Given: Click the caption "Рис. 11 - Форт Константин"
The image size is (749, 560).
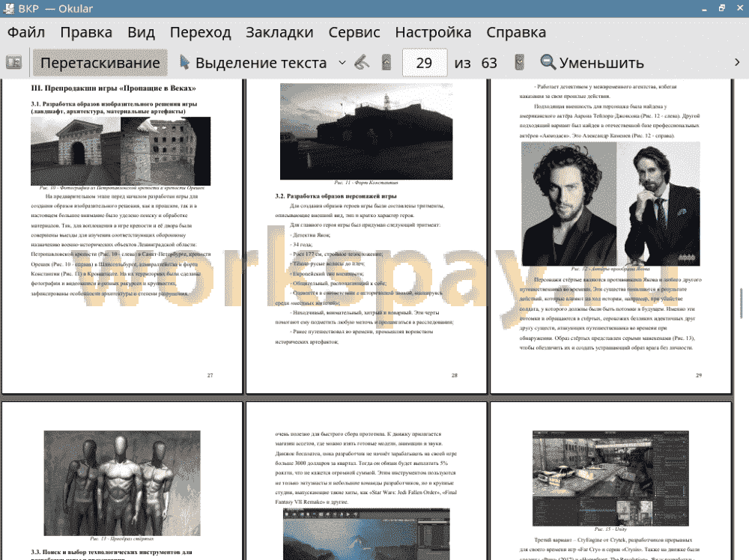Looking at the screenshot, I should click(366, 183).
